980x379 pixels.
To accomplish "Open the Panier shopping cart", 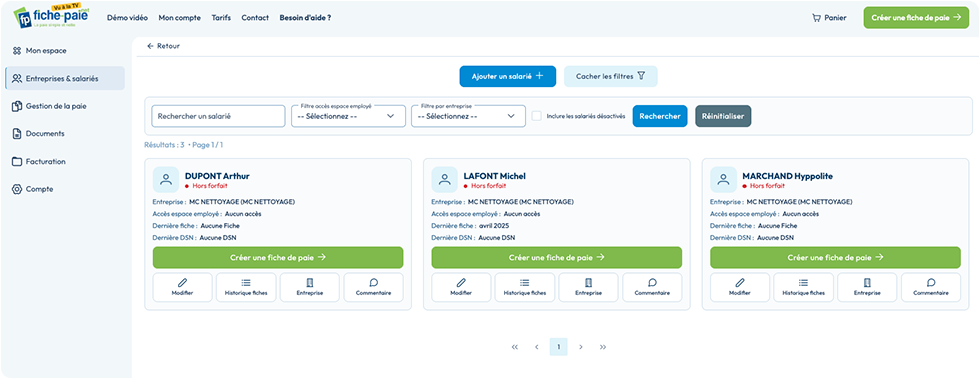I will coord(829,18).
